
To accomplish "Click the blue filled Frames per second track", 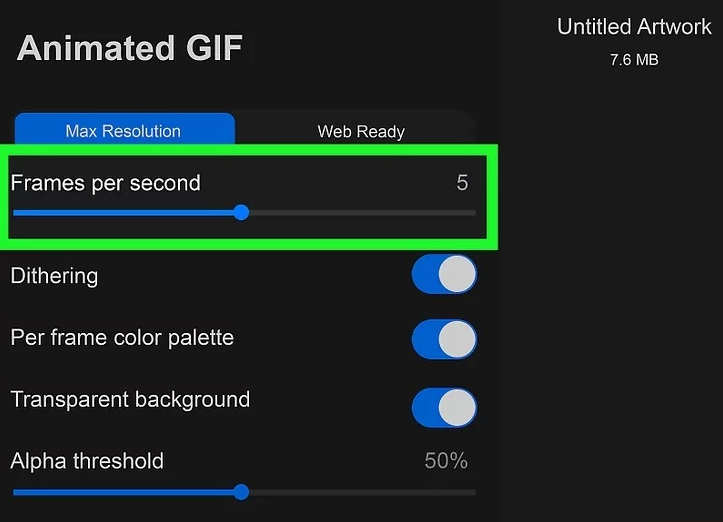I will pyautogui.click(x=125, y=212).
